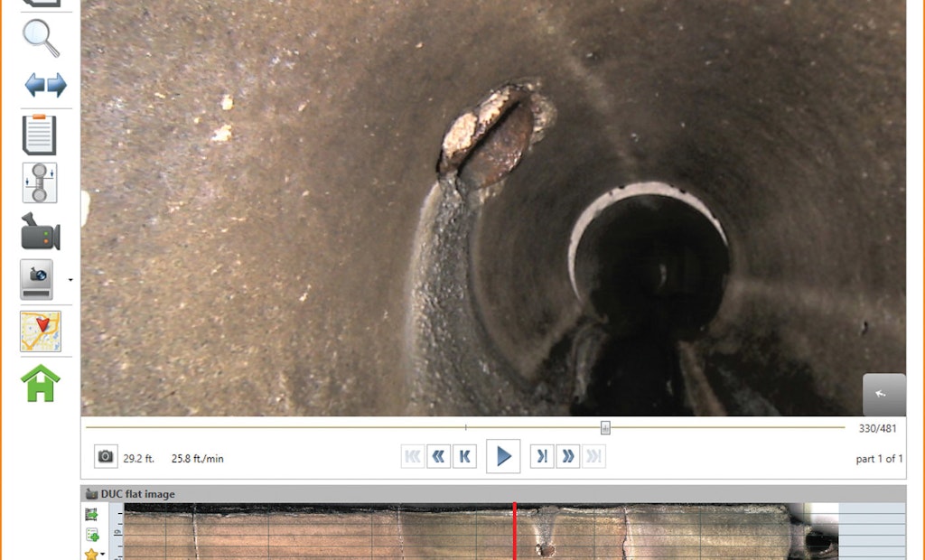
Task: Click the video position slider handle
Action: click(x=606, y=428)
